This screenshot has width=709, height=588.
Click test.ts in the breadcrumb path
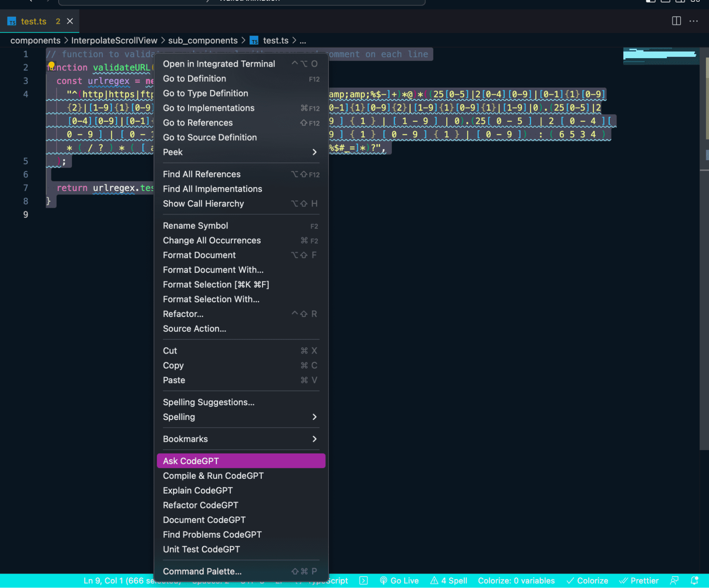[276, 41]
